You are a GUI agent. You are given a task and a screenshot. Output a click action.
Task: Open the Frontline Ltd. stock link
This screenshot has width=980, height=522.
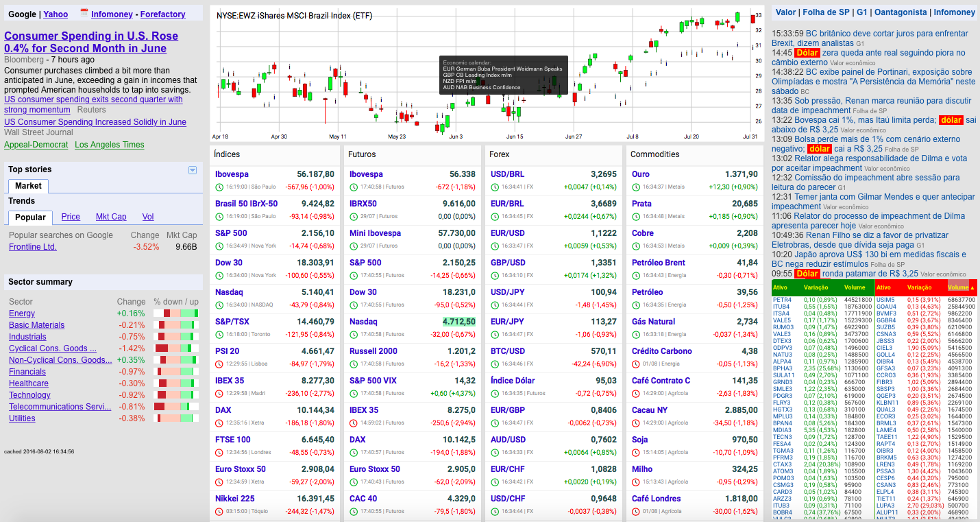tap(33, 247)
